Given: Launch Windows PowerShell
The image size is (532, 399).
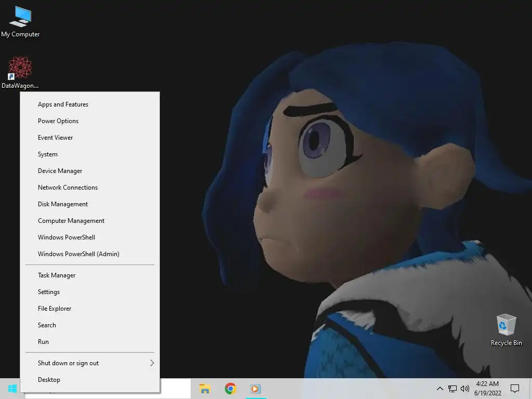Looking at the screenshot, I should point(90,237).
